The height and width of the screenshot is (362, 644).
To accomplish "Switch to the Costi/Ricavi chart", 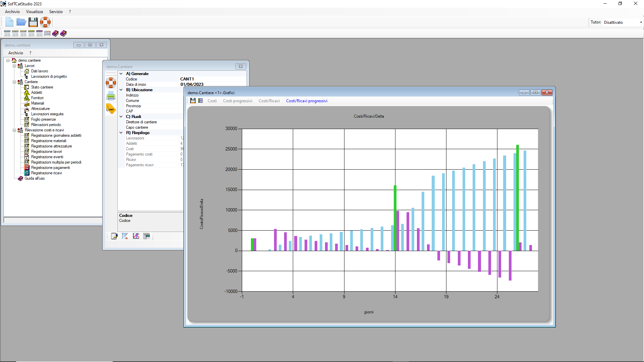I will tap(269, 101).
